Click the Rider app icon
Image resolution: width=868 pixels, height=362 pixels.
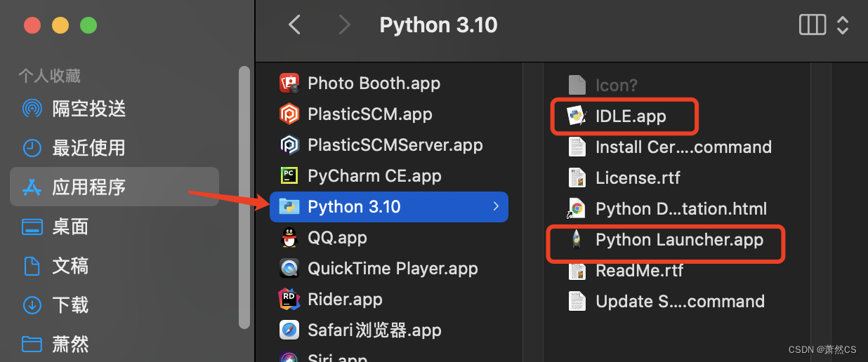point(289,300)
